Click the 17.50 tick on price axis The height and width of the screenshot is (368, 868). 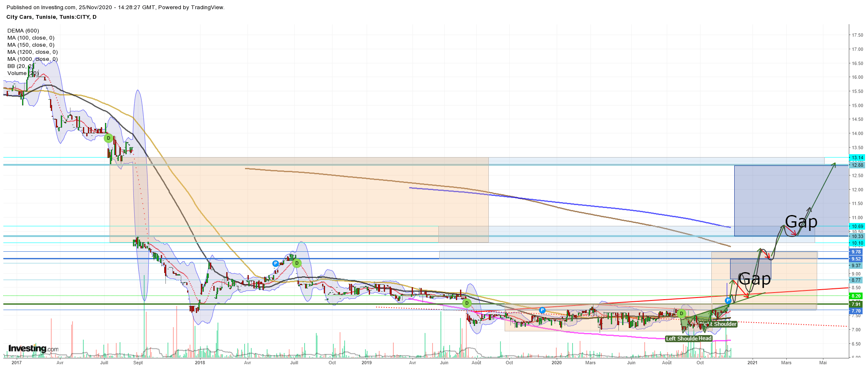click(858, 35)
